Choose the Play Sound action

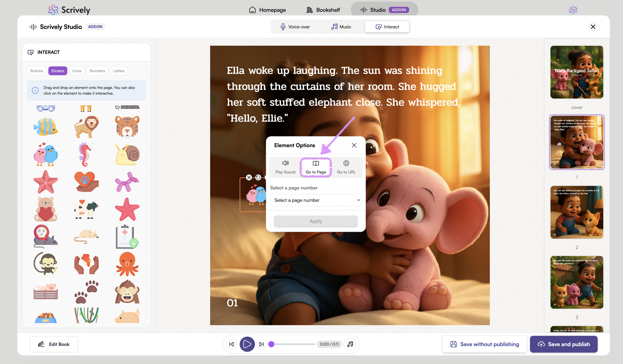pos(285,167)
